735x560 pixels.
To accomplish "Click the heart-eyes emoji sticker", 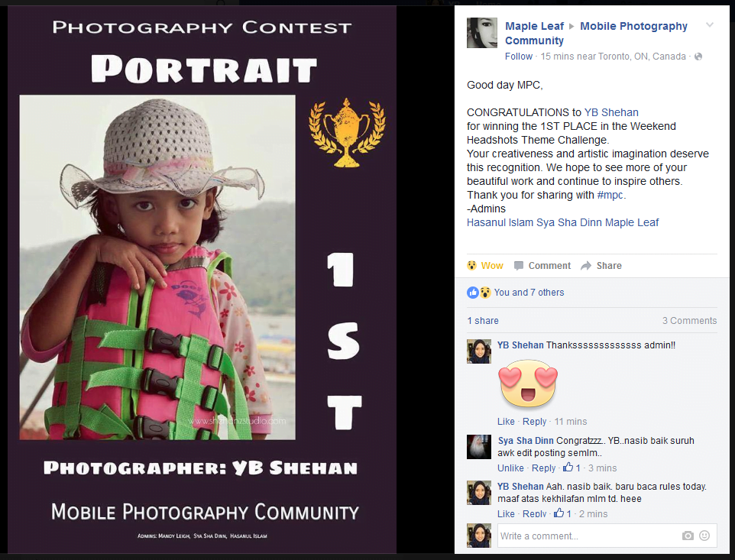I will click(528, 383).
